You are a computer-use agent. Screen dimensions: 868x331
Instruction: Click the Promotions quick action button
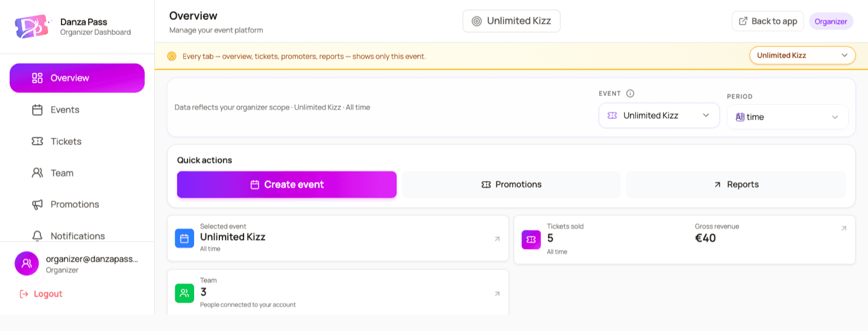[x=512, y=184]
